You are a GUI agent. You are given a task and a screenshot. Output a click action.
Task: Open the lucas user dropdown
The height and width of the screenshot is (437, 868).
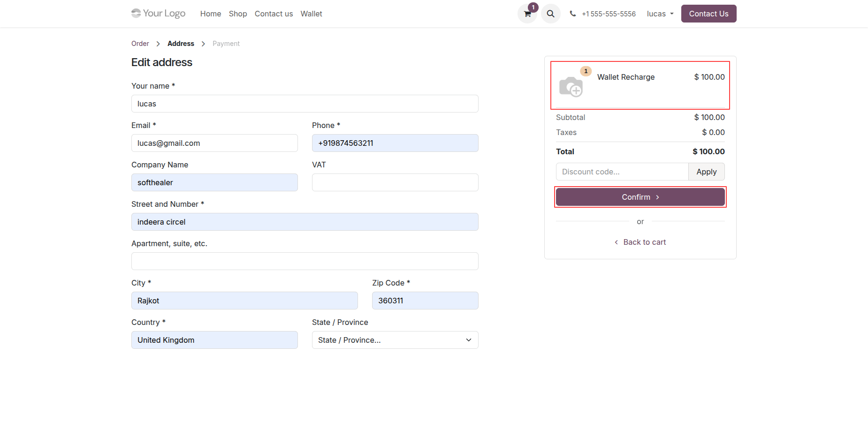[x=660, y=14]
